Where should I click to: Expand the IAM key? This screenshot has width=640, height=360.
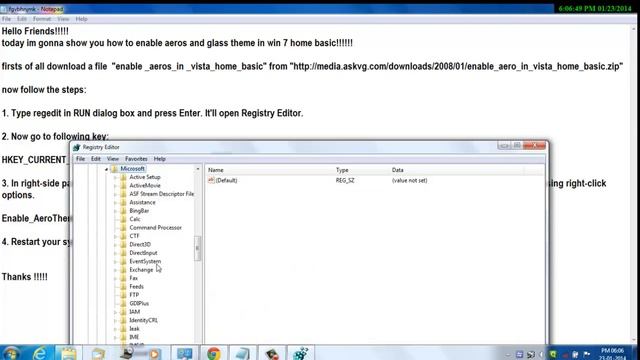[x=116, y=312]
